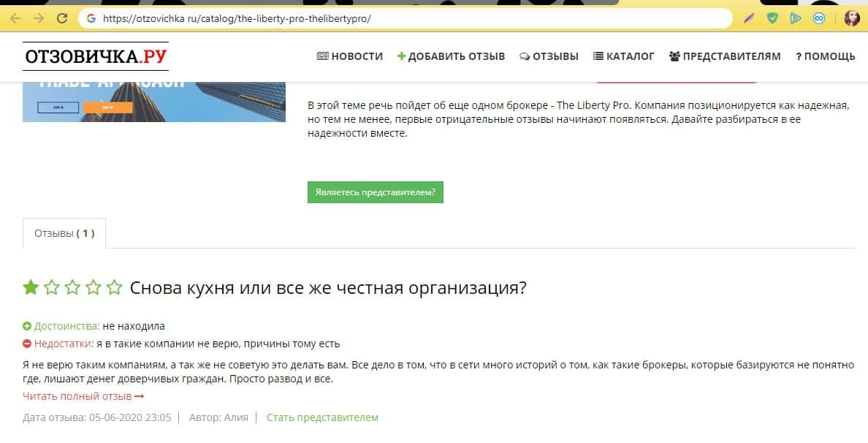Select the Отзывы (1) tab
Screen dimensions: 868x443
pos(64,233)
